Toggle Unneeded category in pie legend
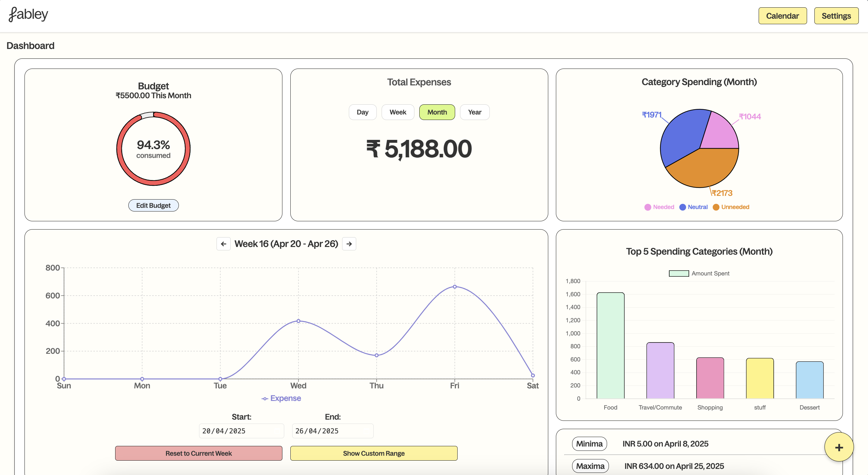This screenshot has height=475, width=868. [731, 207]
